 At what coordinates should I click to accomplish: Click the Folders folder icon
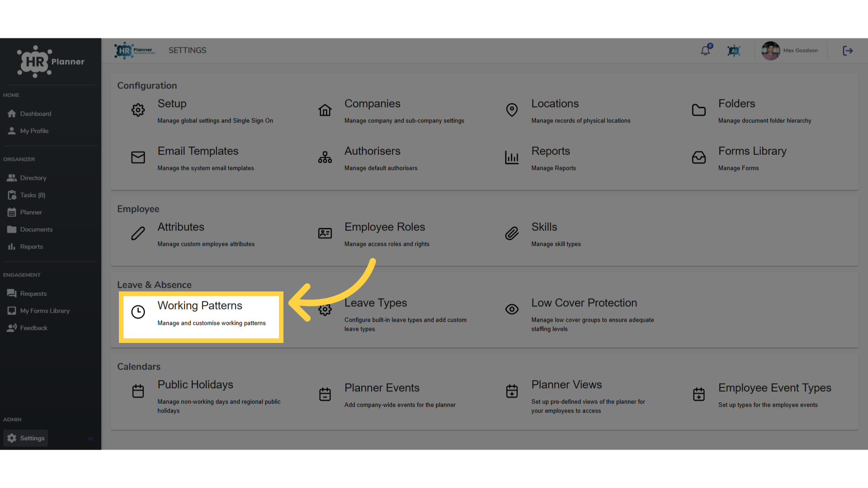point(699,110)
